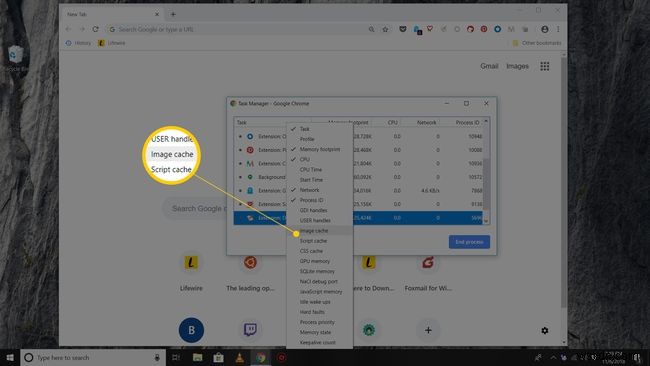Click the Windows taskbar search box
Viewport: 650px width, 366px height.
[93, 357]
